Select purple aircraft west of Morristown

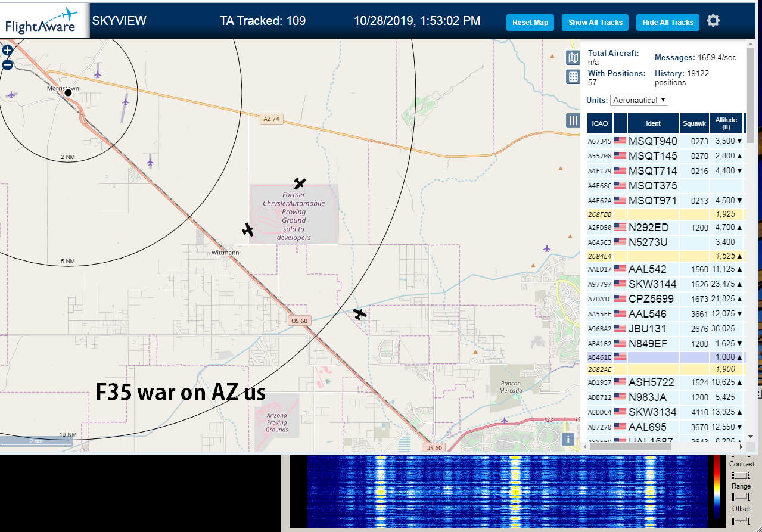[11, 95]
